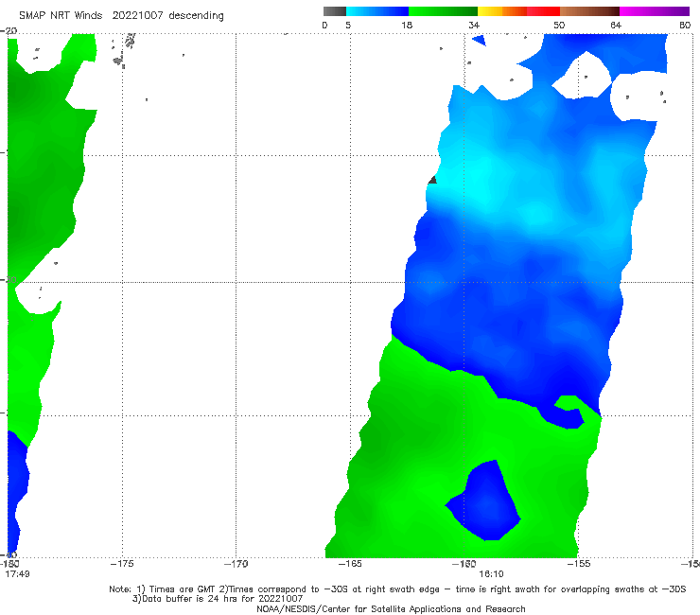Click the color scale label '64'
The height and width of the screenshot is (615, 700).
(616, 26)
